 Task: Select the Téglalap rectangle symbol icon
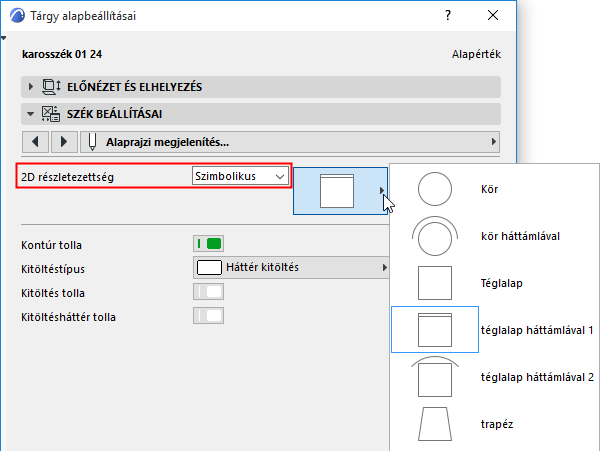(x=435, y=283)
